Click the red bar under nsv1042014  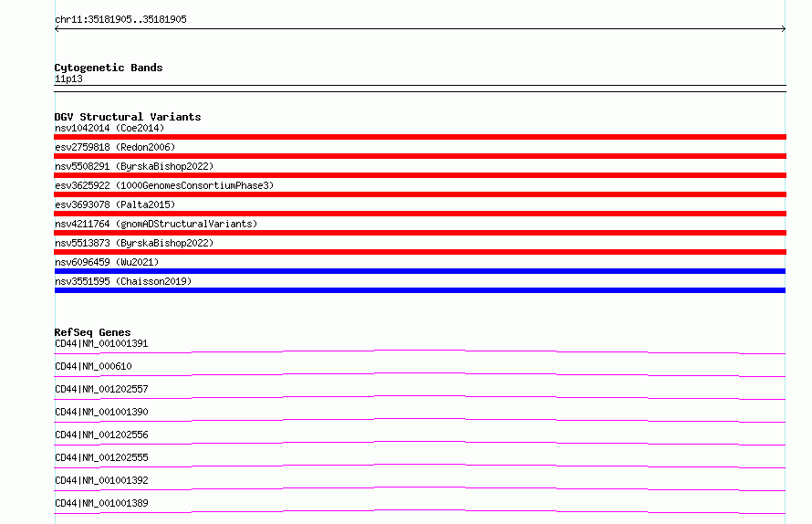click(x=420, y=137)
